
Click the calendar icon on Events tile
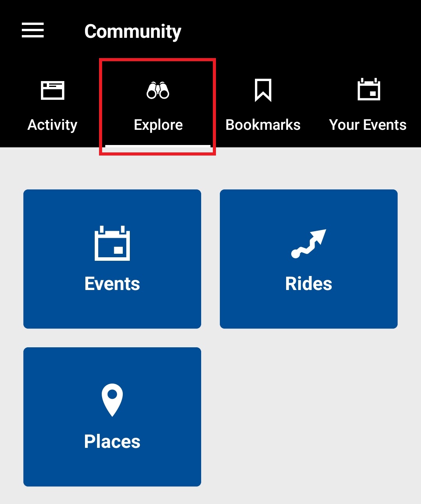[112, 243]
